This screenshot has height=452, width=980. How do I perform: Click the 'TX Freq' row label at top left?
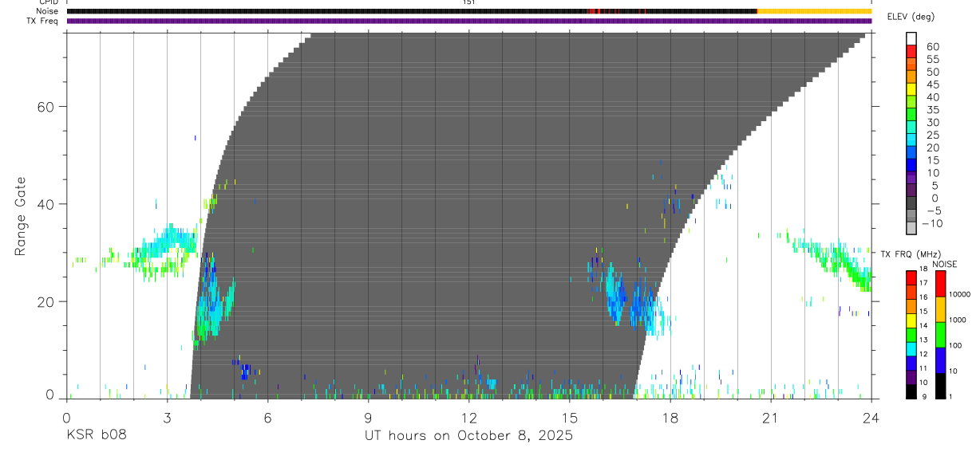43,21
